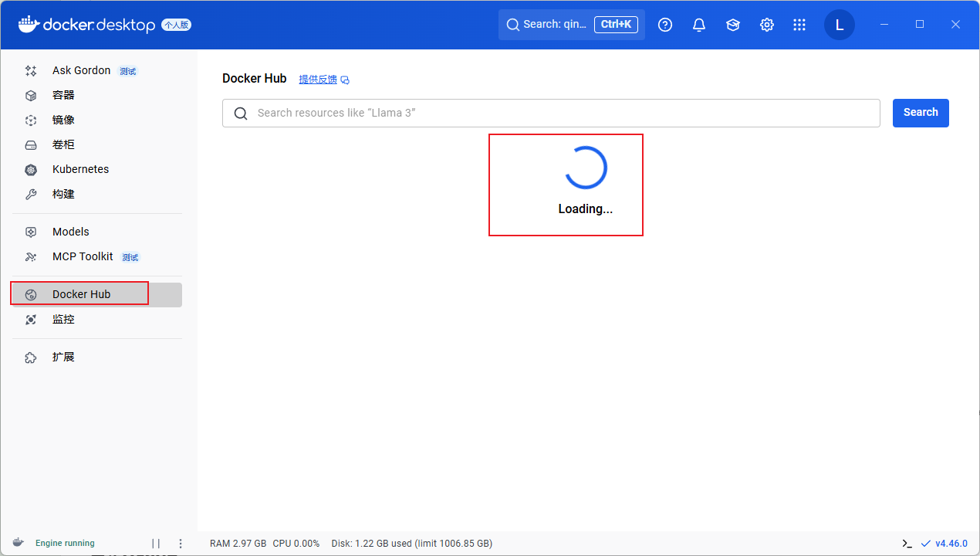Open the notifications bell
980x556 pixels.
click(x=699, y=25)
